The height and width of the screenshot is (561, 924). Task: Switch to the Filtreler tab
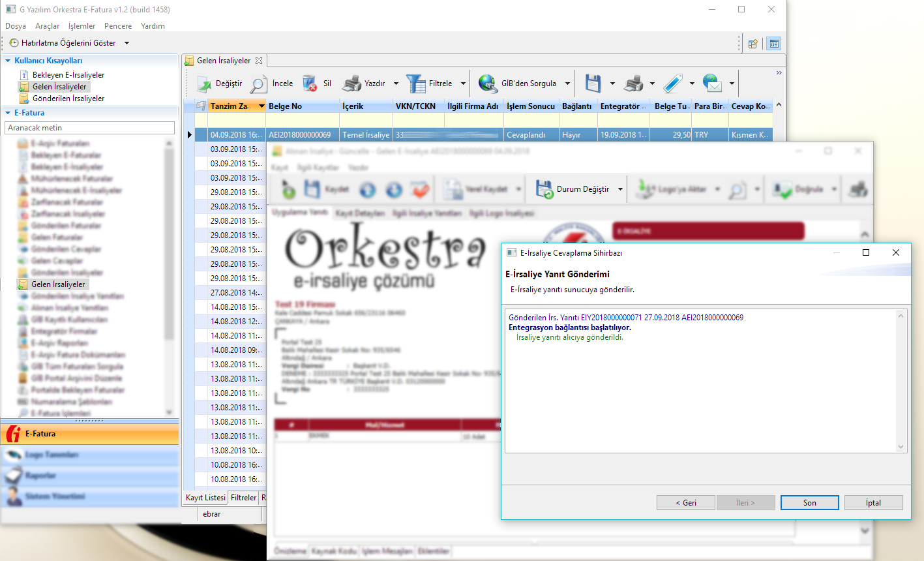pyautogui.click(x=243, y=498)
